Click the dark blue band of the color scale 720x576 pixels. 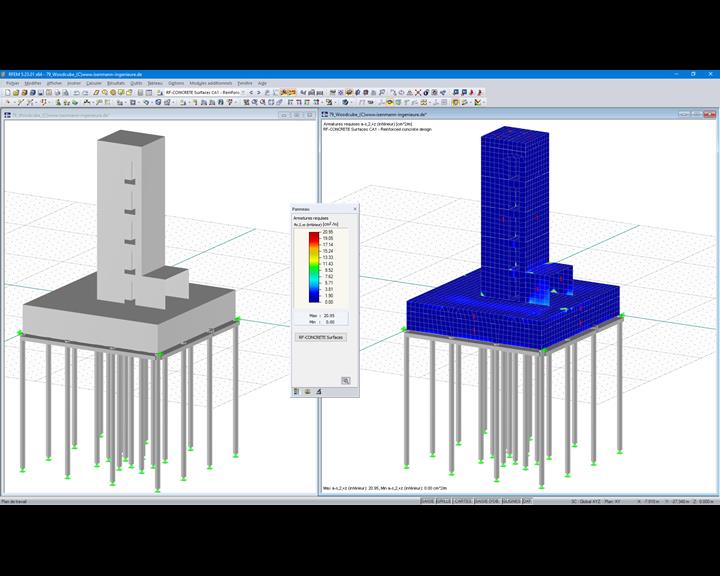[314, 298]
